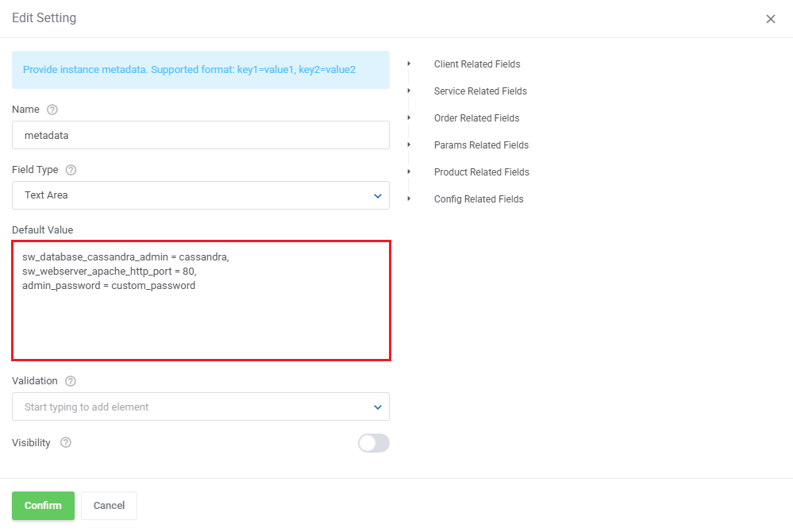
Task: Click the Visibility help question mark icon
Action: coord(66,443)
